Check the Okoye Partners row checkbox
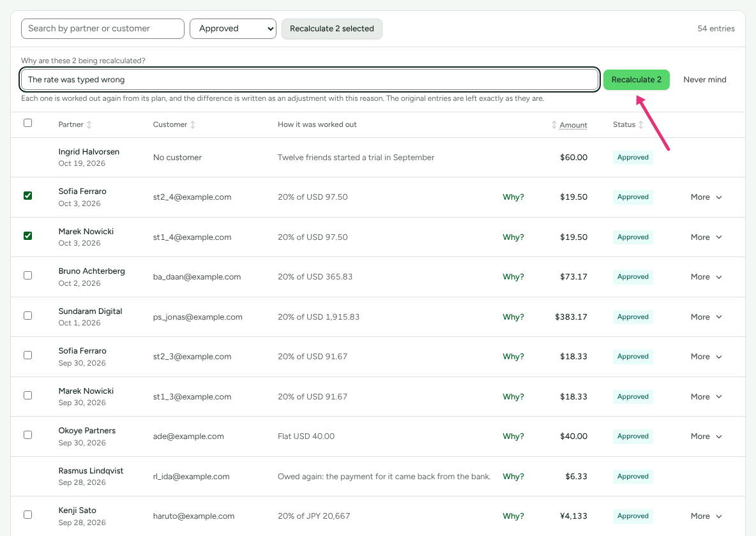The image size is (756, 536). (x=28, y=435)
